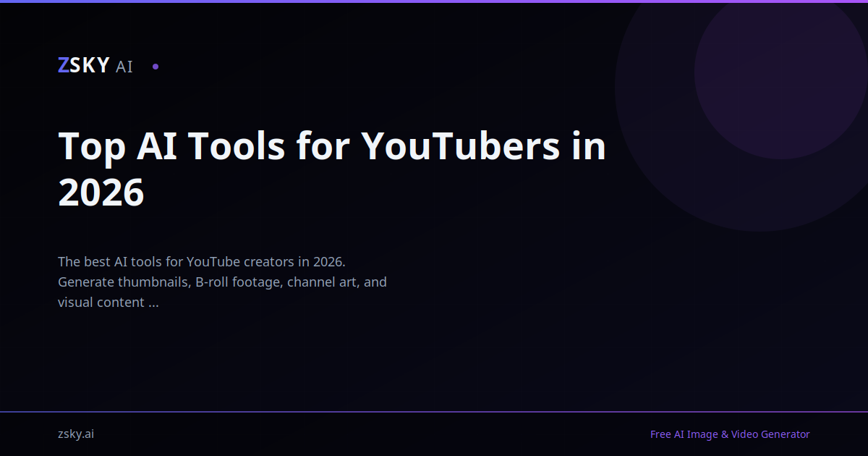Open the zsky.ai footer text

[x=76, y=434]
